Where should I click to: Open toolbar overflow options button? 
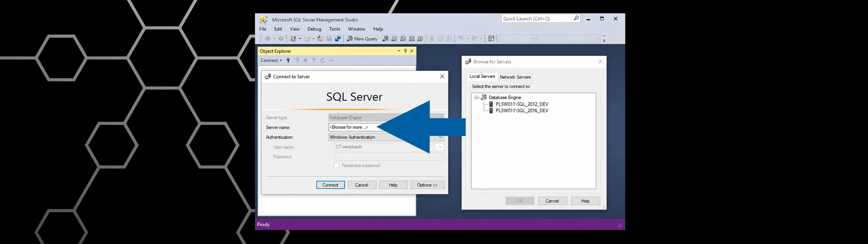point(604,39)
